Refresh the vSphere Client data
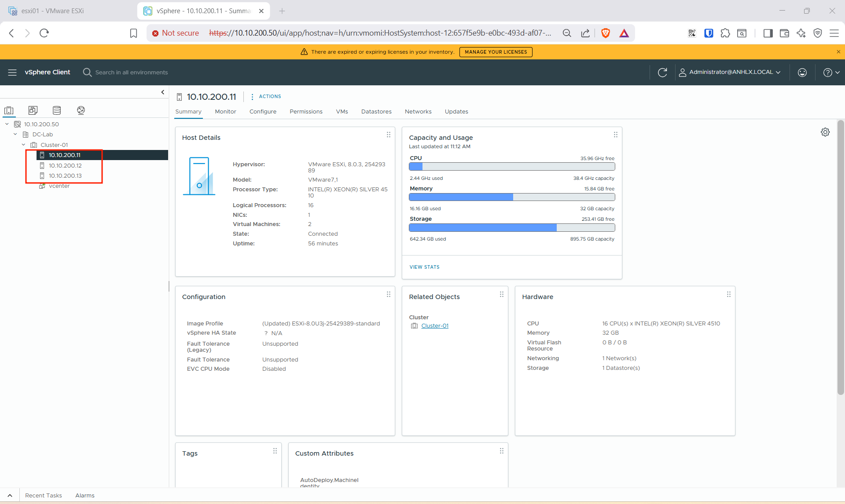Screen dimensions: 845x504 coord(662,72)
